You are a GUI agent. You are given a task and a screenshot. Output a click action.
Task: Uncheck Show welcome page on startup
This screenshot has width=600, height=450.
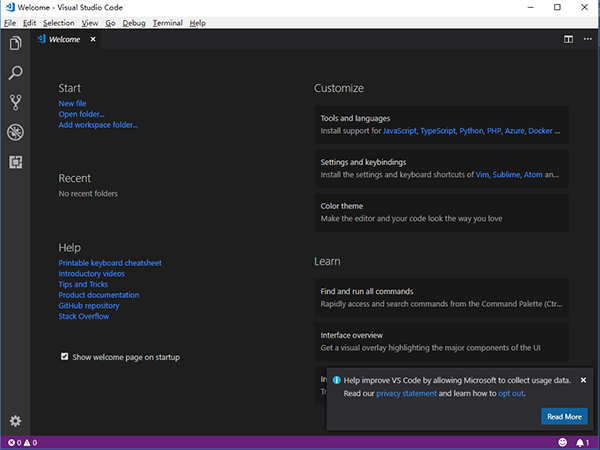click(65, 356)
